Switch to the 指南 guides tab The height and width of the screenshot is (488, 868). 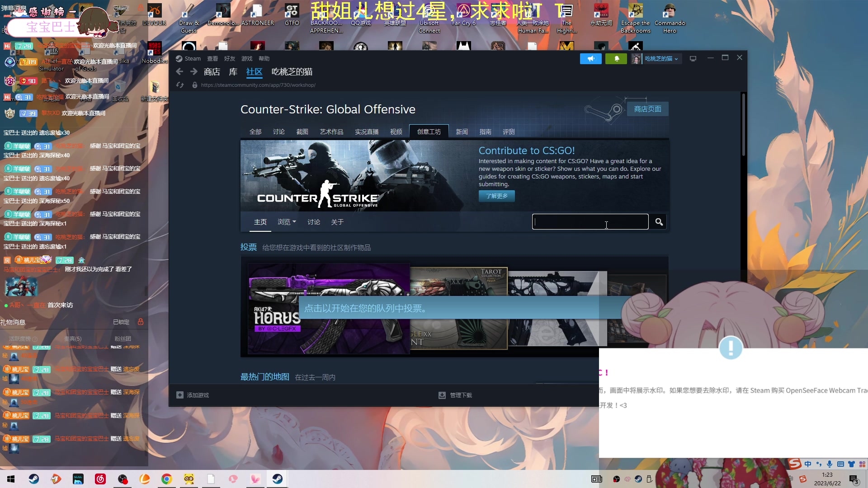pyautogui.click(x=485, y=132)
